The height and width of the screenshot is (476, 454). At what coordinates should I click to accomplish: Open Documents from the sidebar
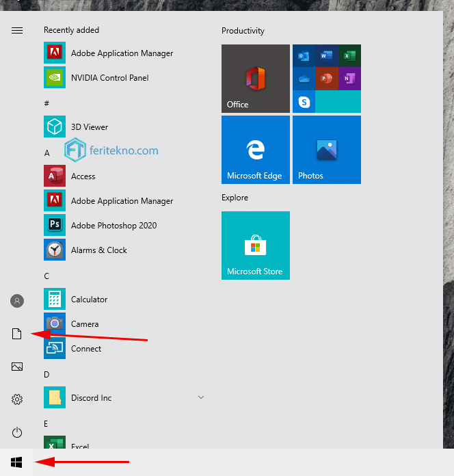17,334
